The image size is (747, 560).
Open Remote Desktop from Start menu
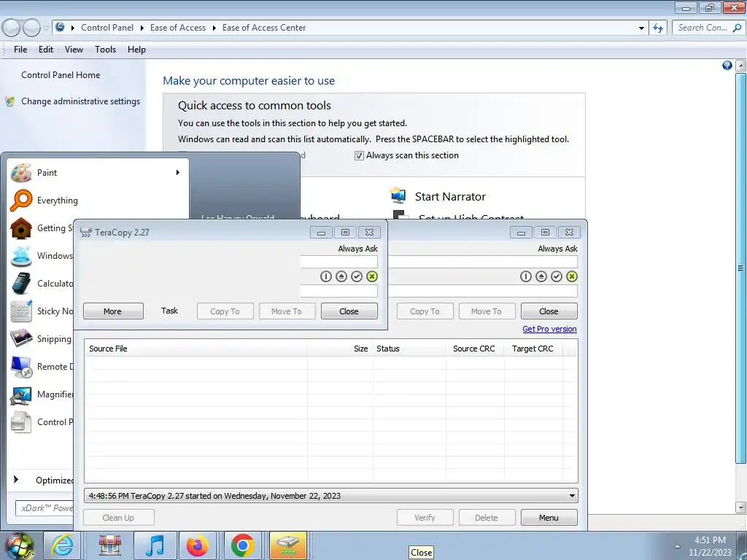coord(42,367)
